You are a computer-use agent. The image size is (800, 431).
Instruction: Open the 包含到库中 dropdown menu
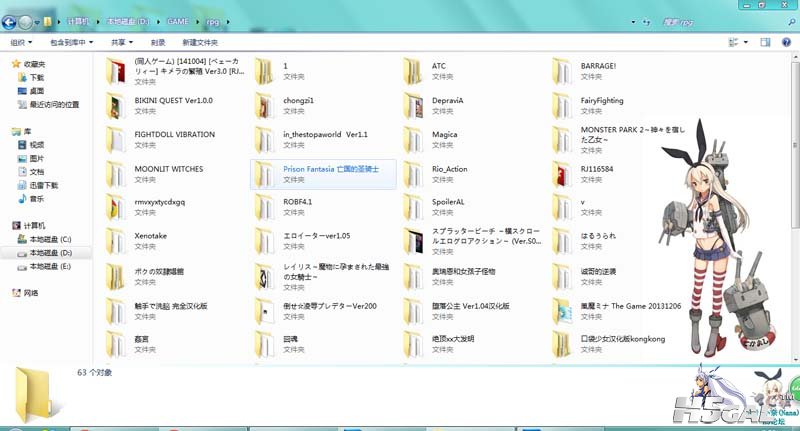click(x=71, y=43)
